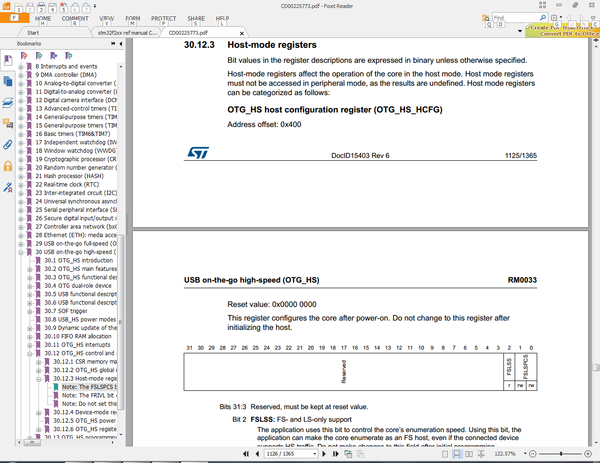The height and width of the screenshot is (463, 600).
Task: Open the zoom percentage dropdown arrow
Action: click(525, 453)
